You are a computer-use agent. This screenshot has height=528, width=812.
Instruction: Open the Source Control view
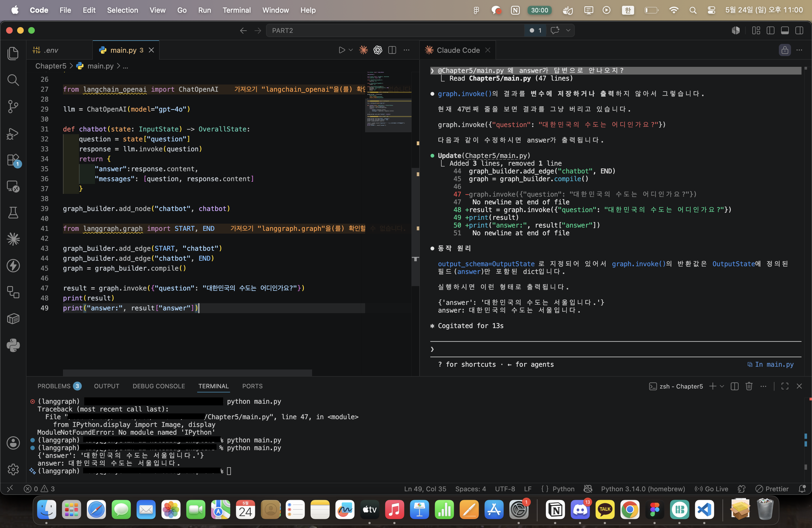(13, 106)
